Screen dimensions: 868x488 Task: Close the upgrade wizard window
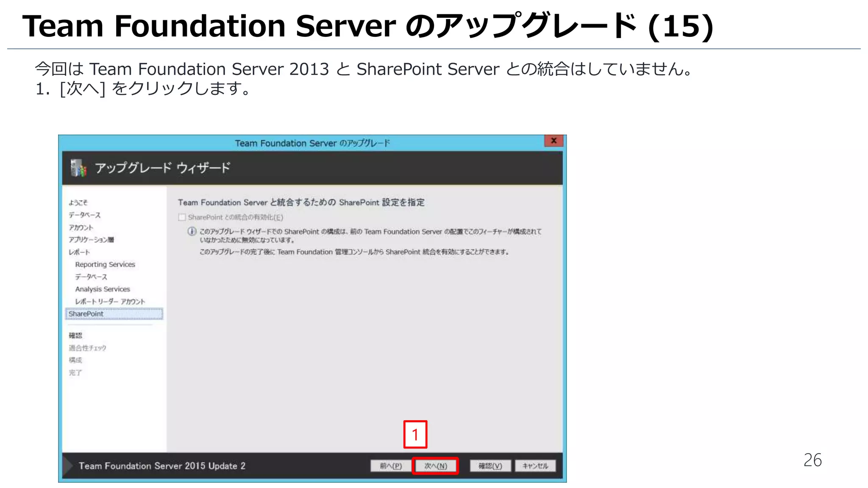pos(554,141)
